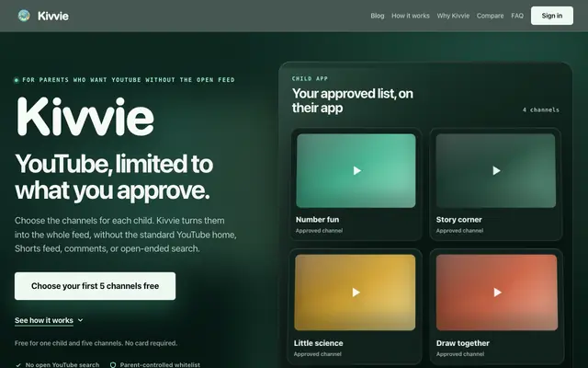Click the Draw together channel title

pos(463,343)
